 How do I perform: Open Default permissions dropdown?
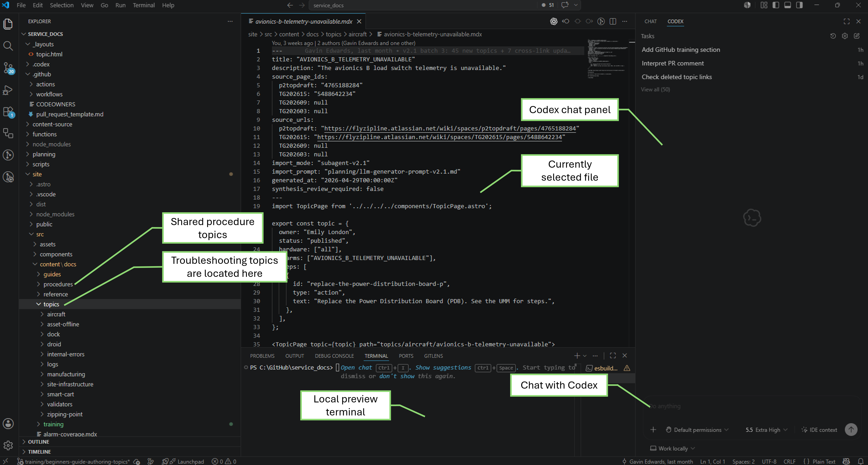coord(697,430)
